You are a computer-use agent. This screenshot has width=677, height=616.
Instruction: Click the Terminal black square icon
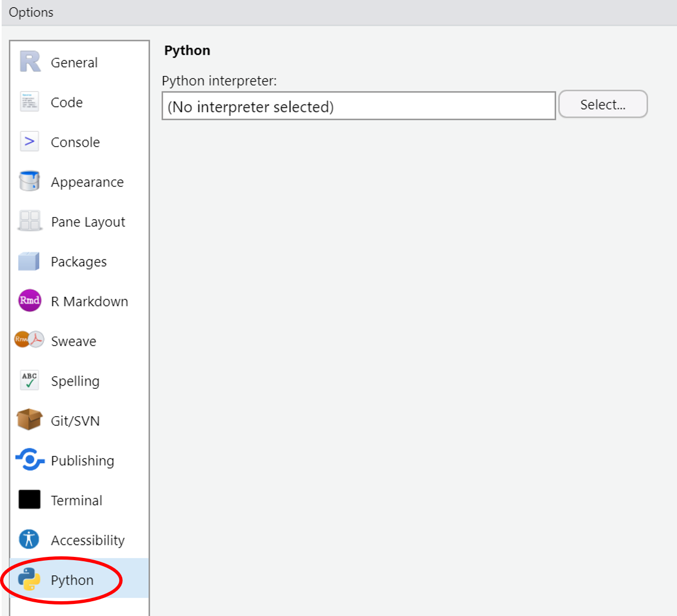coord(30,499)
